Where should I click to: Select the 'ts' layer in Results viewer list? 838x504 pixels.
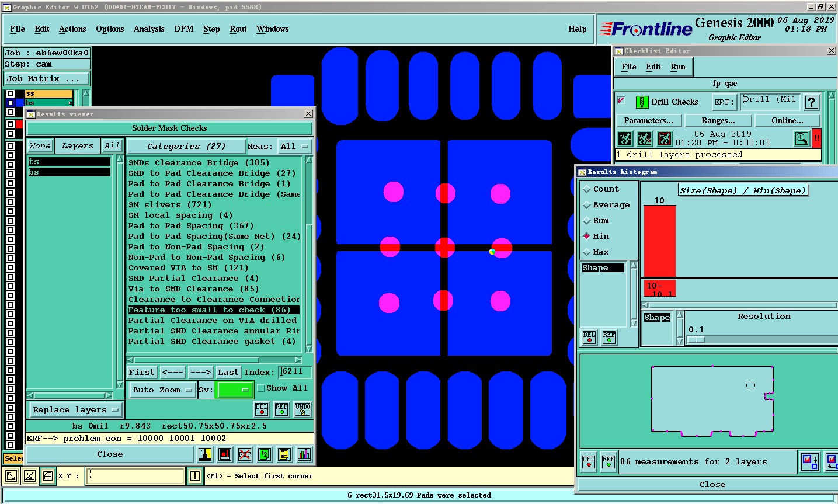69,162
